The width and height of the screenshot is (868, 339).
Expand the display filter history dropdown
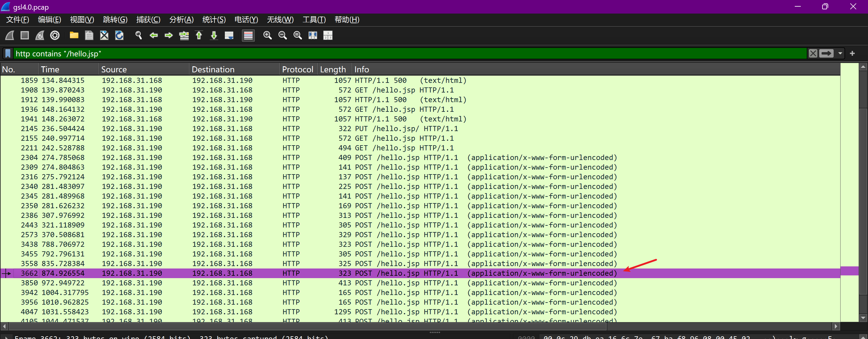pos(840,53)
